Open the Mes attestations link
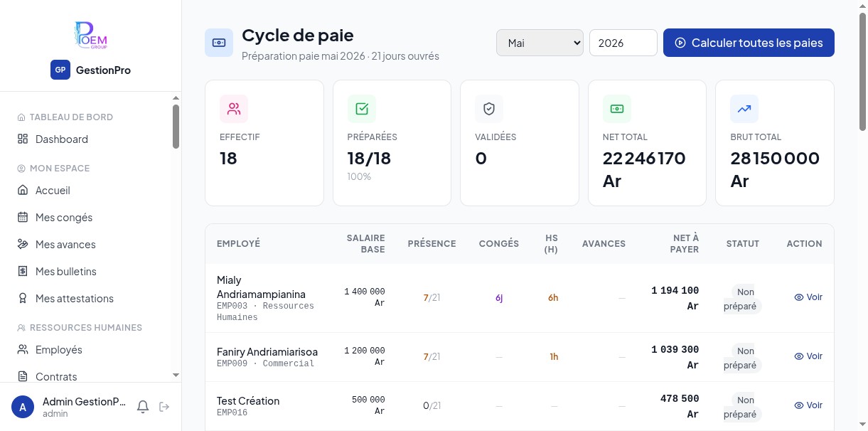This screenshot has height=431, width=868. coord(85,298)
